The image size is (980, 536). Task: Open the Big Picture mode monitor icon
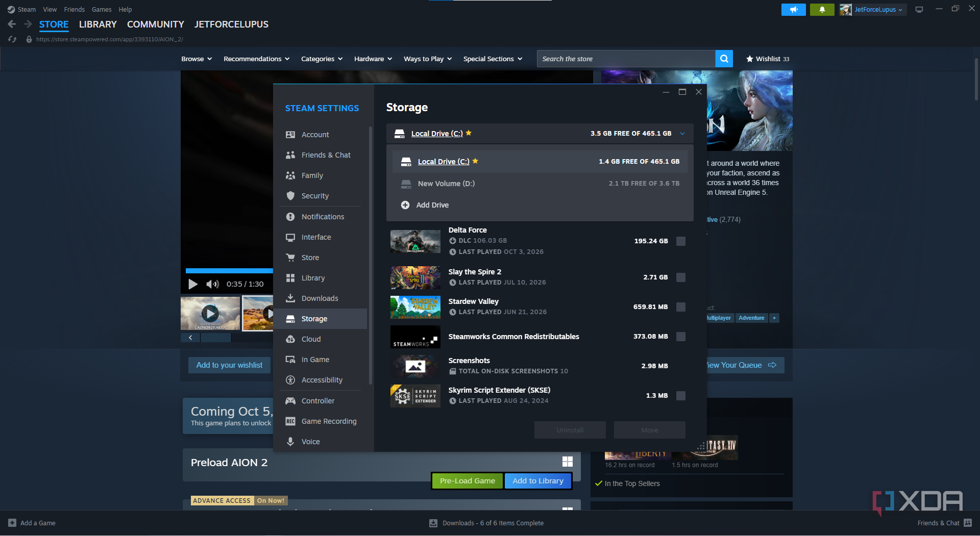point(919,9)
